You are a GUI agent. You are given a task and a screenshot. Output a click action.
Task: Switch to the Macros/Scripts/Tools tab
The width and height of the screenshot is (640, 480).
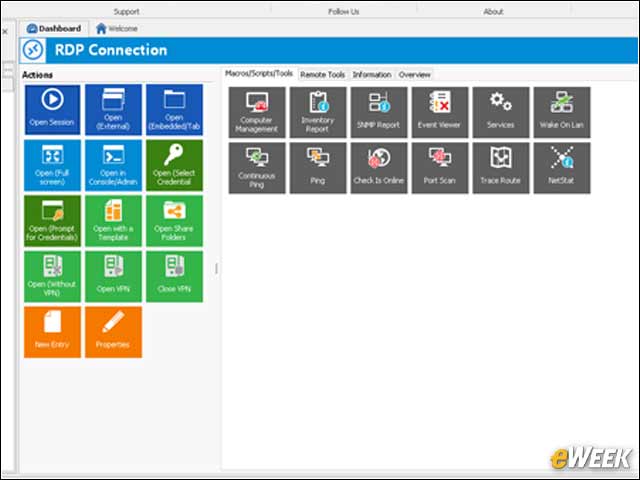[x=259, y=73]
